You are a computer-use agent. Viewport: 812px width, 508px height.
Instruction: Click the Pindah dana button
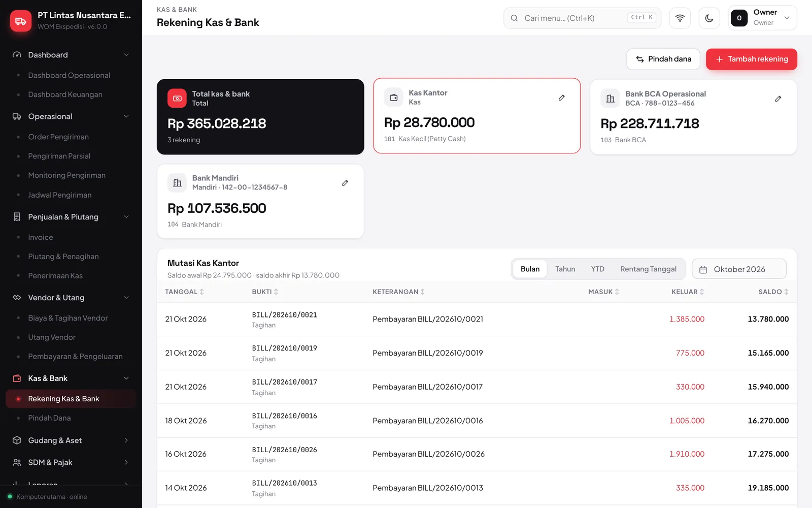tap(663, 59)
